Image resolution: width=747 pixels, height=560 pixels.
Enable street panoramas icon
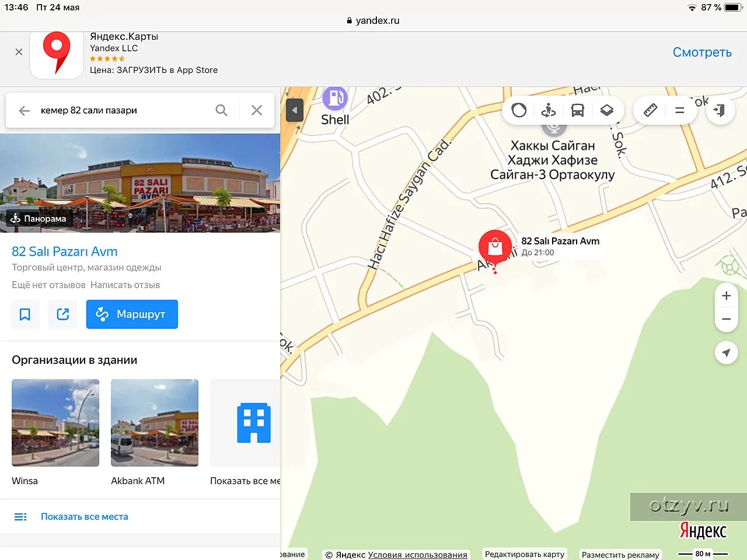[548, 110]
